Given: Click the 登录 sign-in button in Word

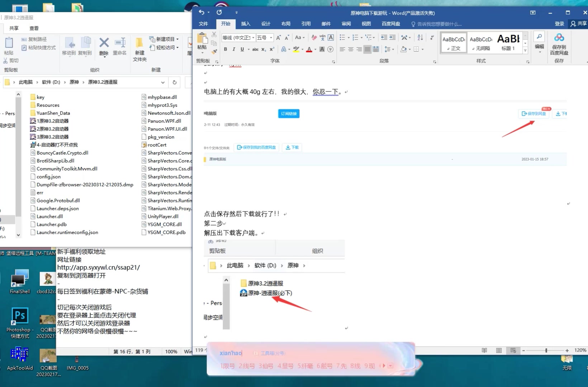Looking at the screenshot, I should 559,24.
